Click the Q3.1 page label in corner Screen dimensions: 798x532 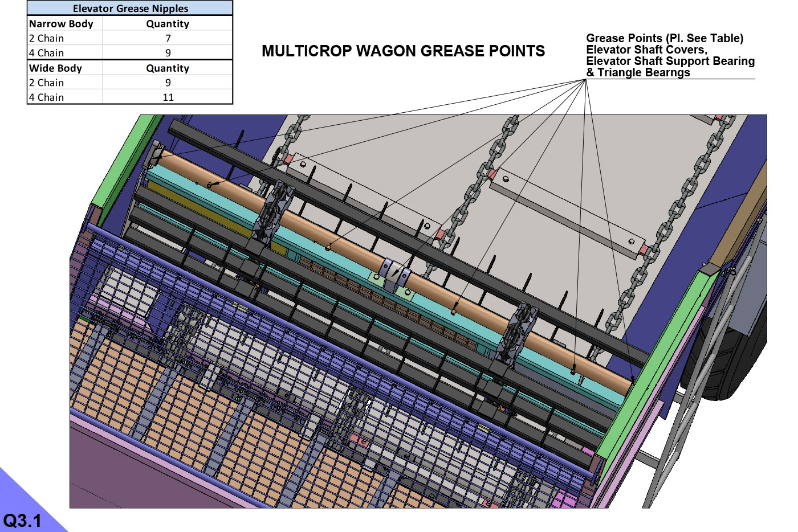(x=22, y=520)
